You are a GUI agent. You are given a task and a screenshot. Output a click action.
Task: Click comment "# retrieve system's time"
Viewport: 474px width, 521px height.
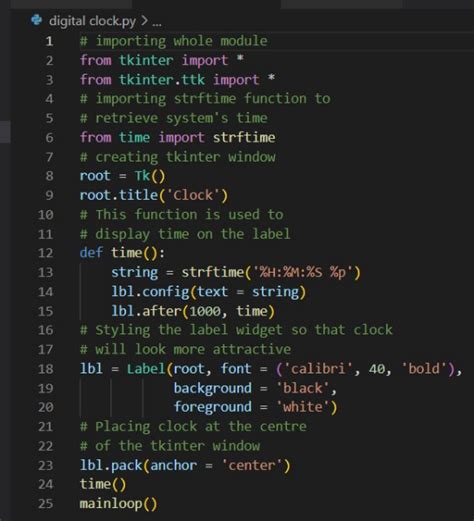[174, 118]
